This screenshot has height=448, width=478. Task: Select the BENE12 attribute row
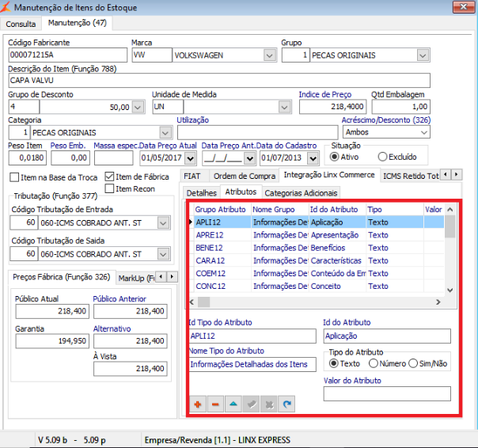tap(317, 248)
